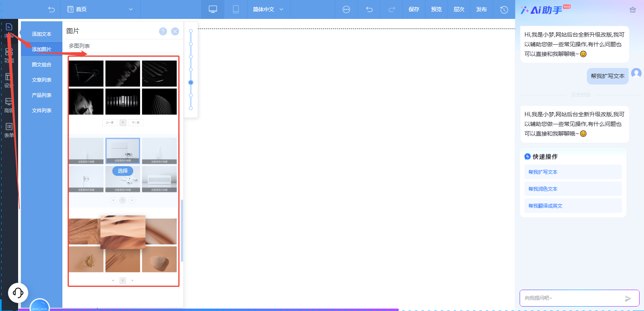This screenshot has width=644, height=311.
Task: Open the 表单 sidebar icon
Action: tap(9, 126)
